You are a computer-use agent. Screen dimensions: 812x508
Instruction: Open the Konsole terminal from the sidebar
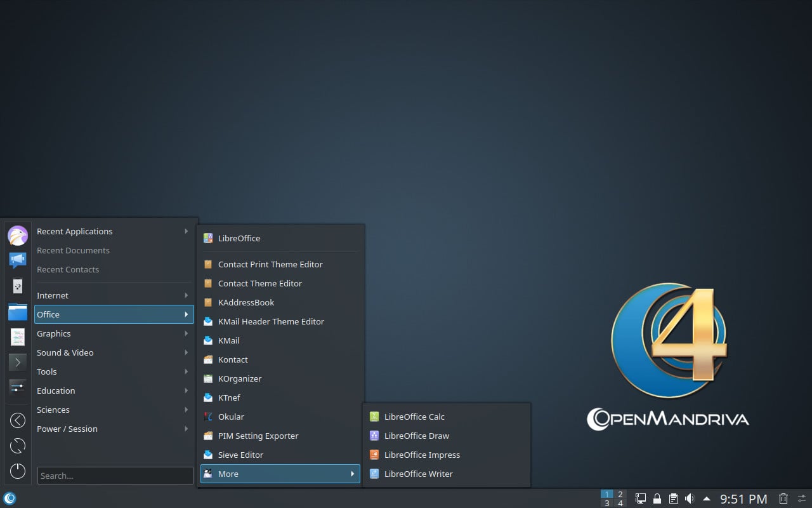tap(17, 362)
